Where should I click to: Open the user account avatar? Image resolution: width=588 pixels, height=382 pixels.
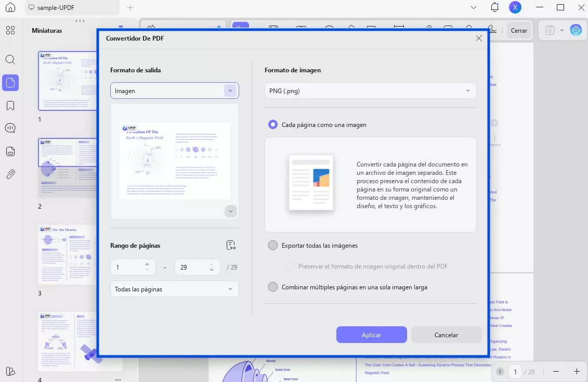pos(515,7)
